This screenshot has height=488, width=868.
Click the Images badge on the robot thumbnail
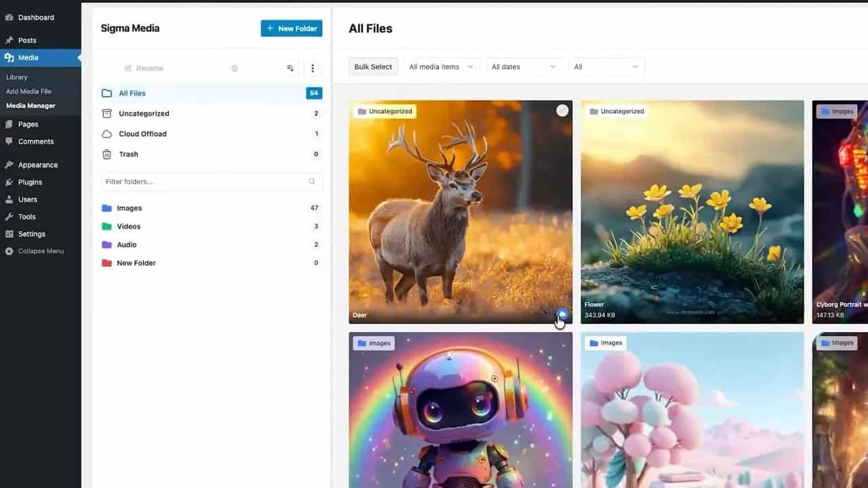tap(374, 342)
